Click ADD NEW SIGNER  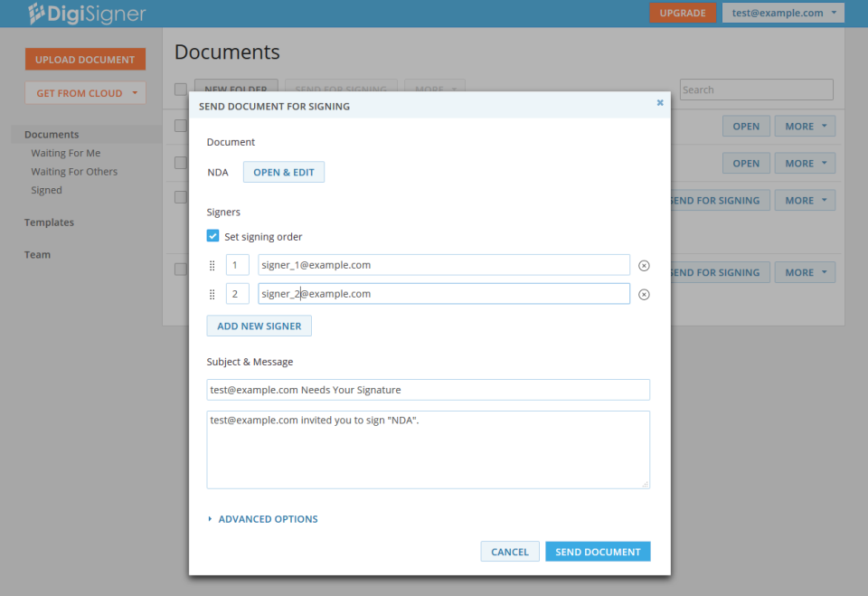click(259, 325)
